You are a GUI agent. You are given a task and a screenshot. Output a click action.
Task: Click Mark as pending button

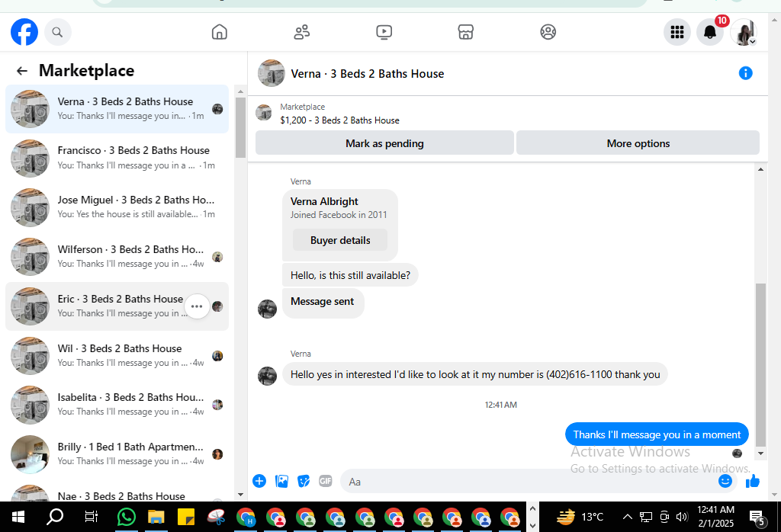coord(384,143)
